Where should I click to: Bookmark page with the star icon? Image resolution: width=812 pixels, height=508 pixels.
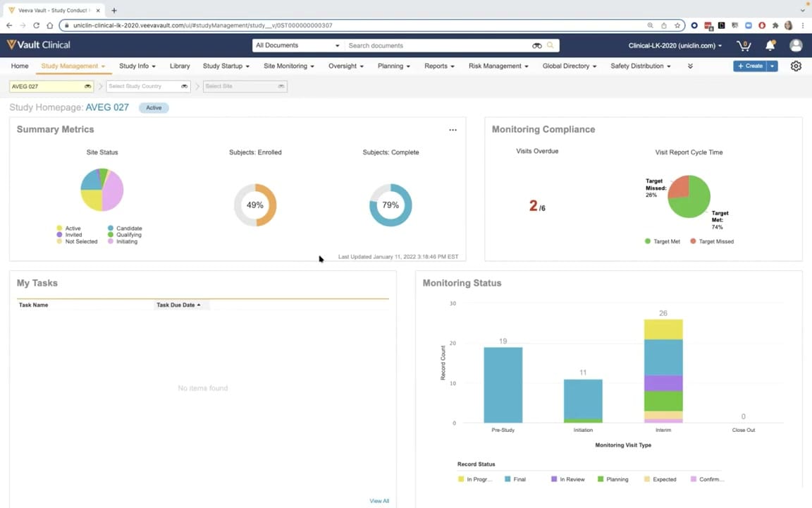(x=677, y=25)
